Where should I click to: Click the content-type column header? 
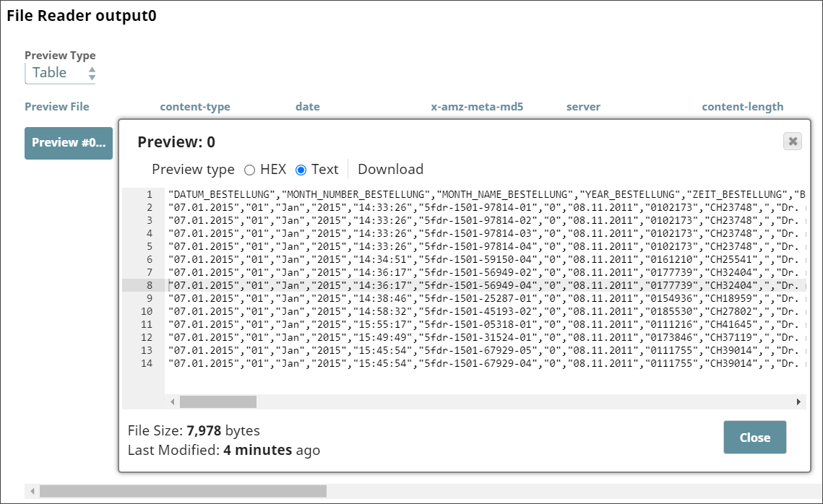pos(194,106)
